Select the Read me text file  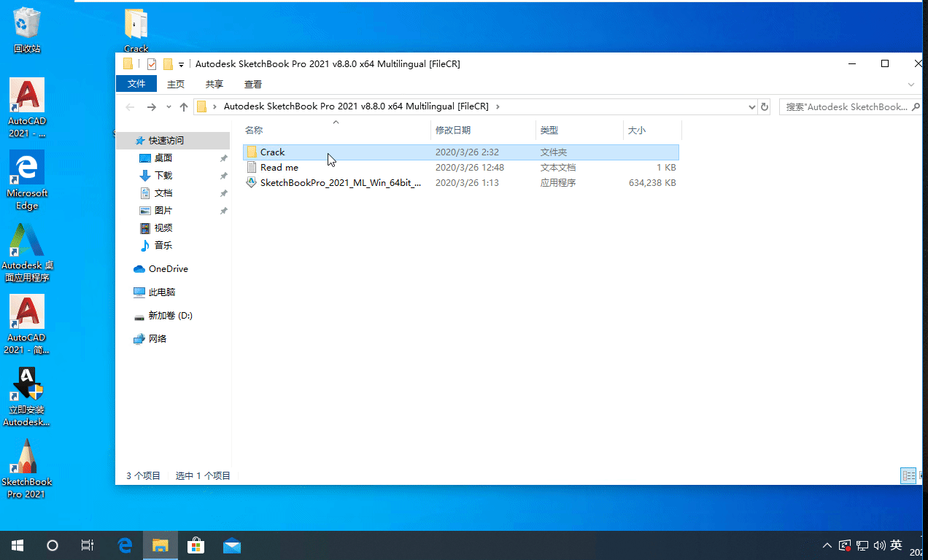tap(460, 167)
